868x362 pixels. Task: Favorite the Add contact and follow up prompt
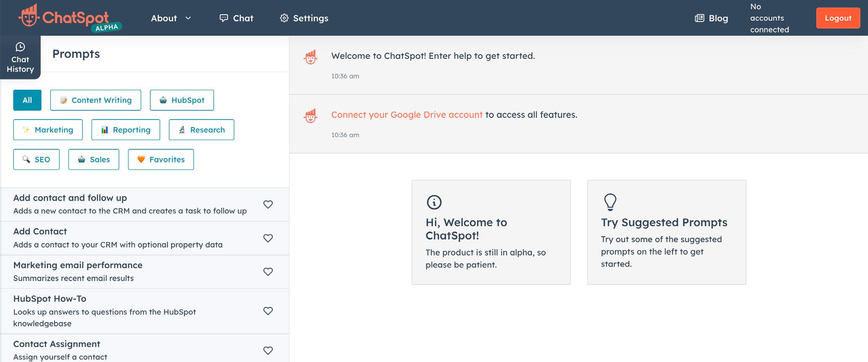coord(268,204)
